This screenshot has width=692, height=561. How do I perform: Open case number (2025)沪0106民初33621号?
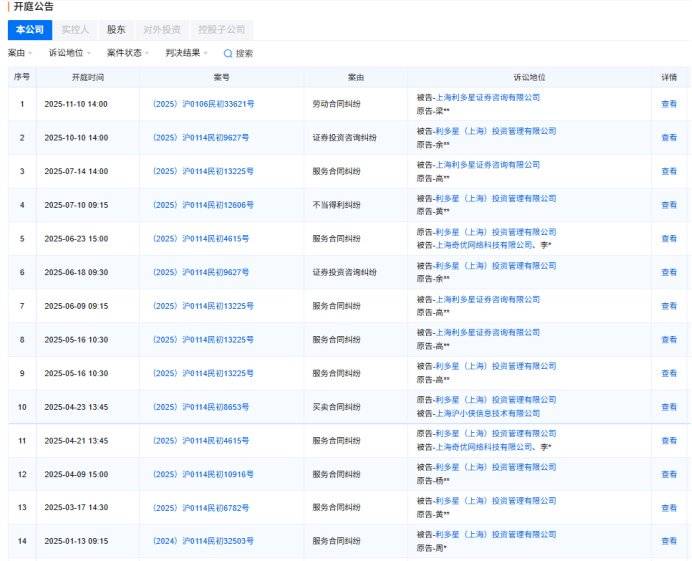pos(202,104)
